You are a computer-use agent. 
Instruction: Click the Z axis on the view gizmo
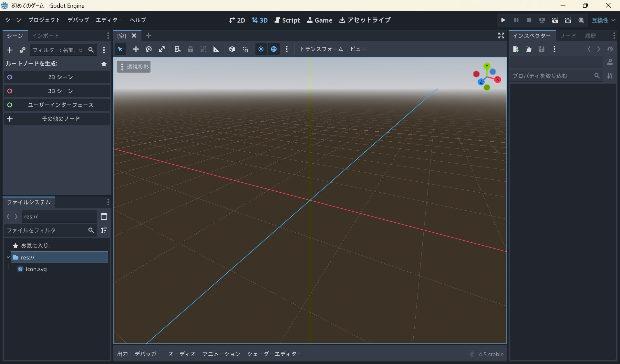481,82
